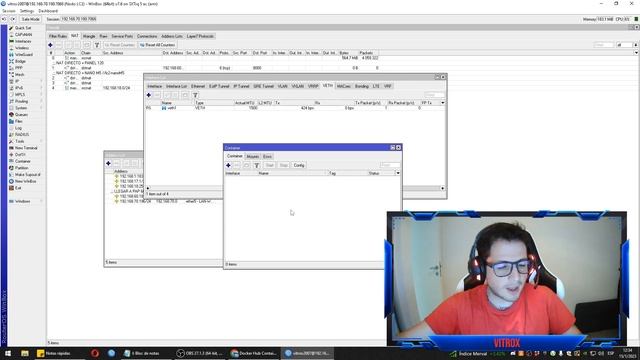Toggle the Safe Mode button
Image resolution: width=640 pixels, height=360 pixels.
tap(31, 19)
